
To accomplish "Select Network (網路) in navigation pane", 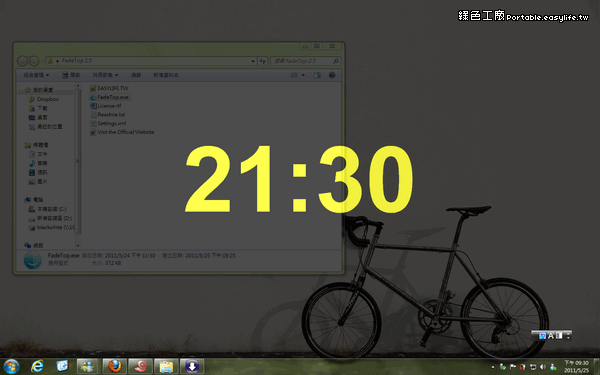I will pos(34,245).
